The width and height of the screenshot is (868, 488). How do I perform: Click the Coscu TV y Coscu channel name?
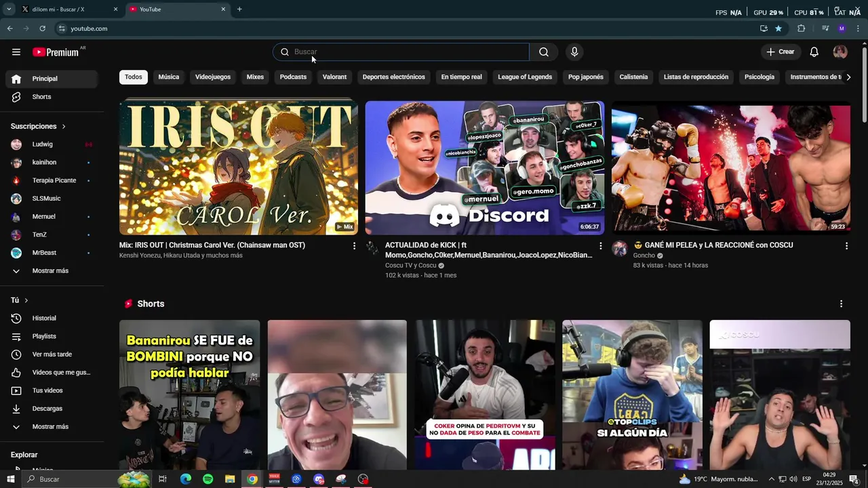coord(411,266)
